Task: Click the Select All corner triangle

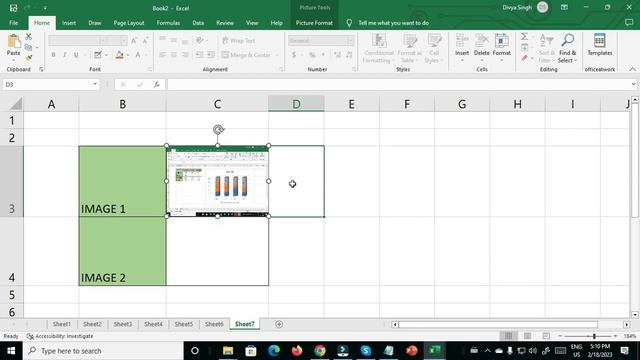Action: [16, 104]
